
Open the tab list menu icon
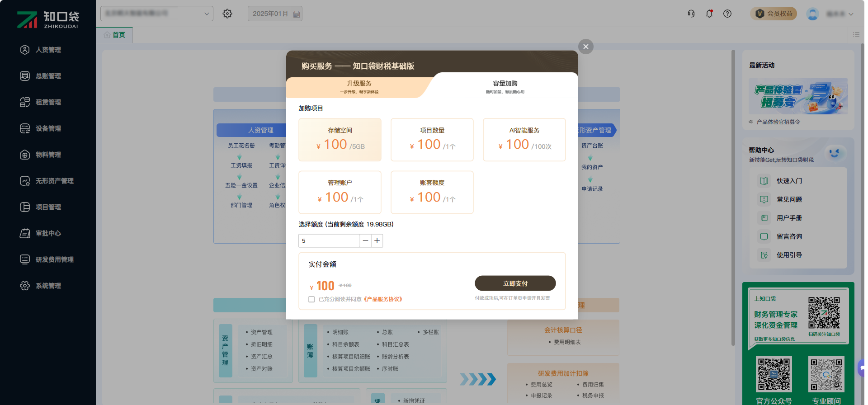click(856, 35)
